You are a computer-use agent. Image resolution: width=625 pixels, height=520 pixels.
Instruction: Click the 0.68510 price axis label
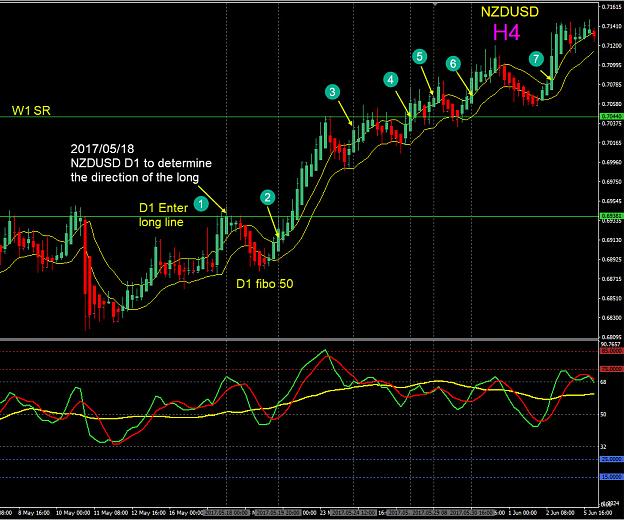click(611, 298)
